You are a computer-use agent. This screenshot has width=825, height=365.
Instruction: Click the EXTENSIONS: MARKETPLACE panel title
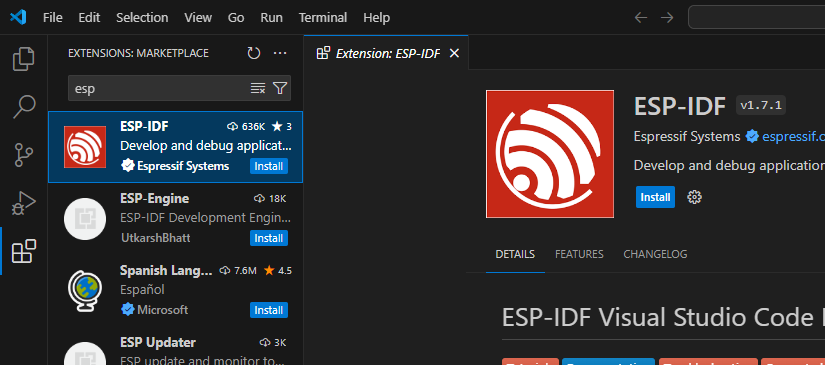[138, 53]
